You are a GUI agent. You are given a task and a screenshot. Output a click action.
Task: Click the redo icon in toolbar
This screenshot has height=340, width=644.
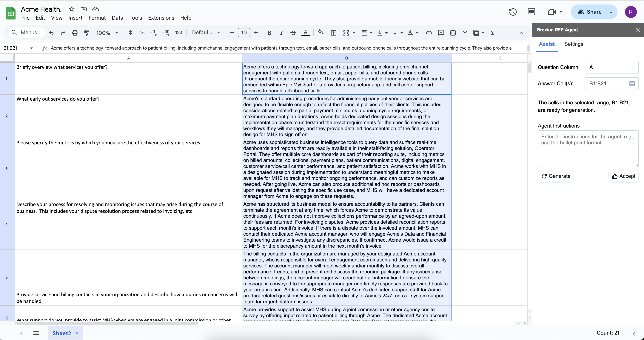tap(63, 33)
